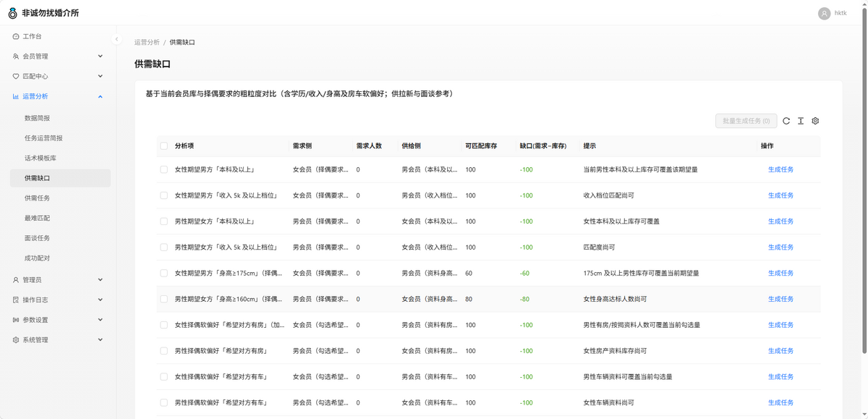Open the 话术模板库 menu item
Image resolution: width=868 pixels, height=419 pixels.
pos(61,158)
